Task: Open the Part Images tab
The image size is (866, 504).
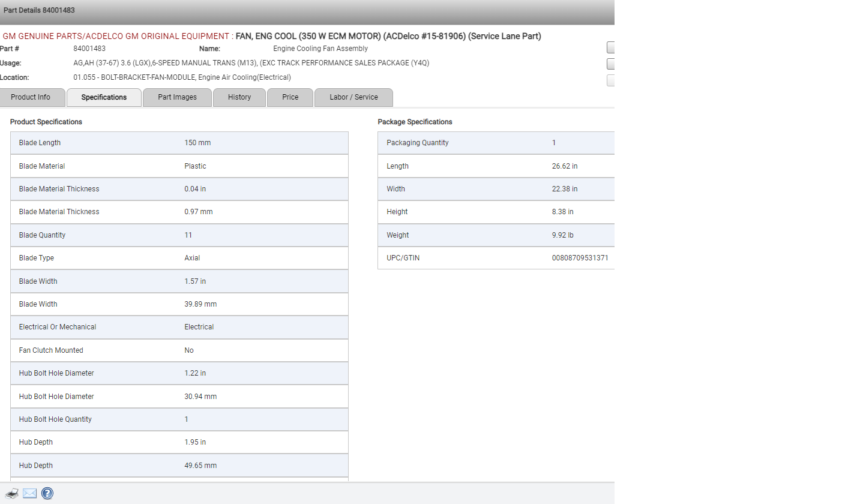Action: pos(177,97)
